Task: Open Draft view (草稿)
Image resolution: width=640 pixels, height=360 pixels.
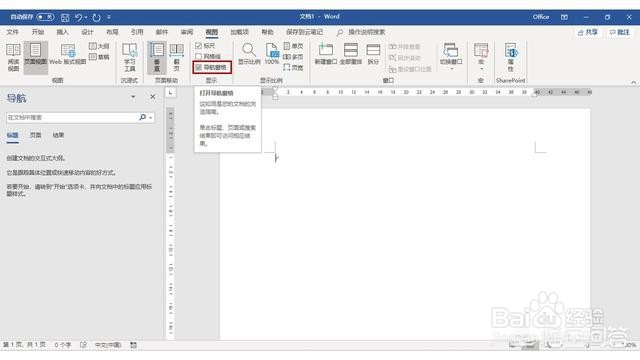Action: tap(99, 57)
